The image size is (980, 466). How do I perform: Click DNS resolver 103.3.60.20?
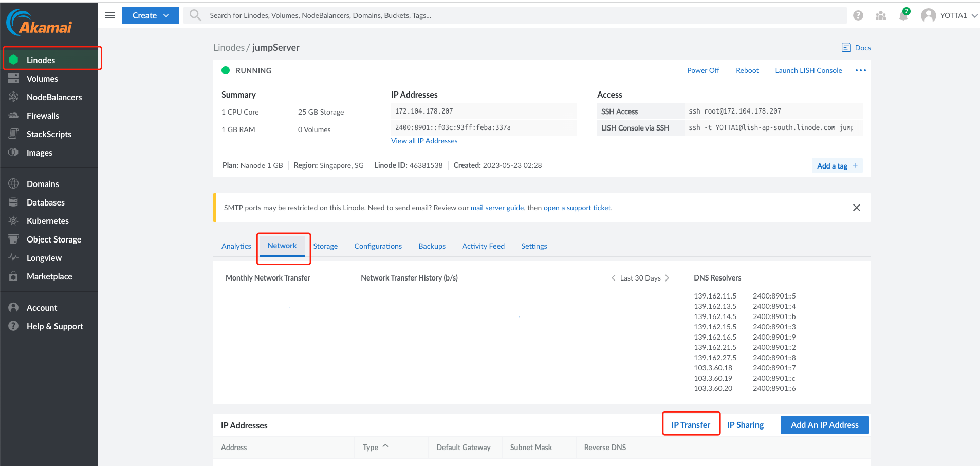[x=713, y=388]
